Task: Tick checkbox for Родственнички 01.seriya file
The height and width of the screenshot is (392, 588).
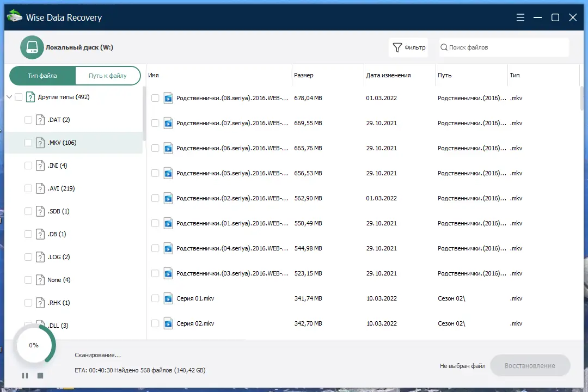Action: pyautogui.click(x=155, y=224)
